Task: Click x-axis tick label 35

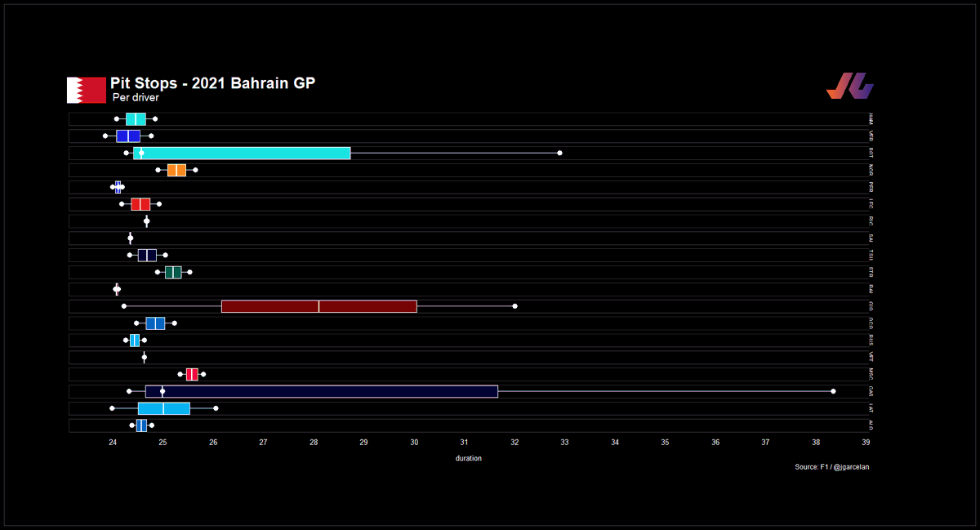Action: 666,442
